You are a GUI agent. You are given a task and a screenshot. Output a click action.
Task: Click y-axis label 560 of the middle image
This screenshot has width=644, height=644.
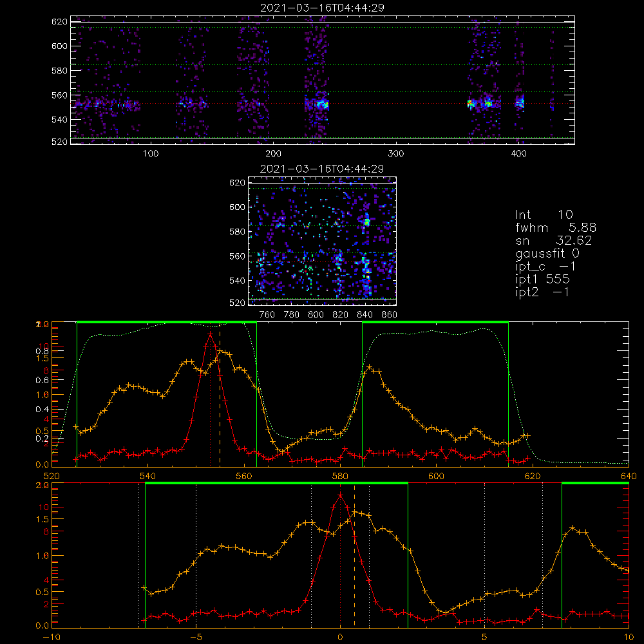tap(237, 256)
